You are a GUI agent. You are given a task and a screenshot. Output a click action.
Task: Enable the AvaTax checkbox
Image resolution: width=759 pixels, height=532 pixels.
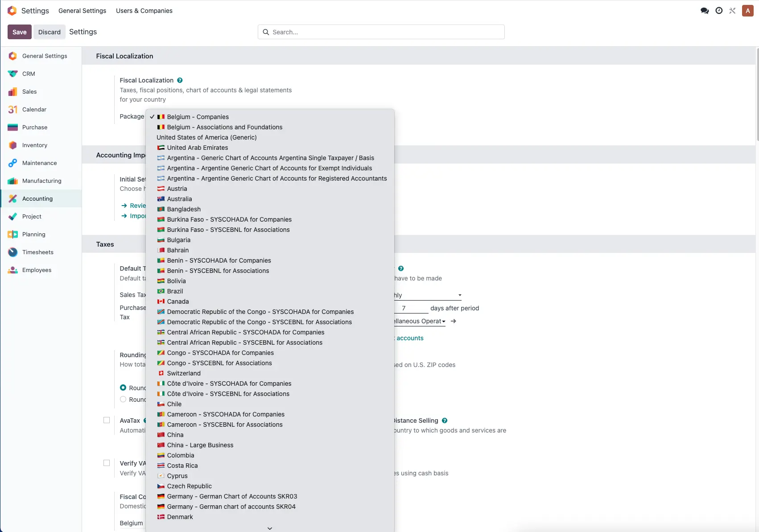tap(107, 420)
